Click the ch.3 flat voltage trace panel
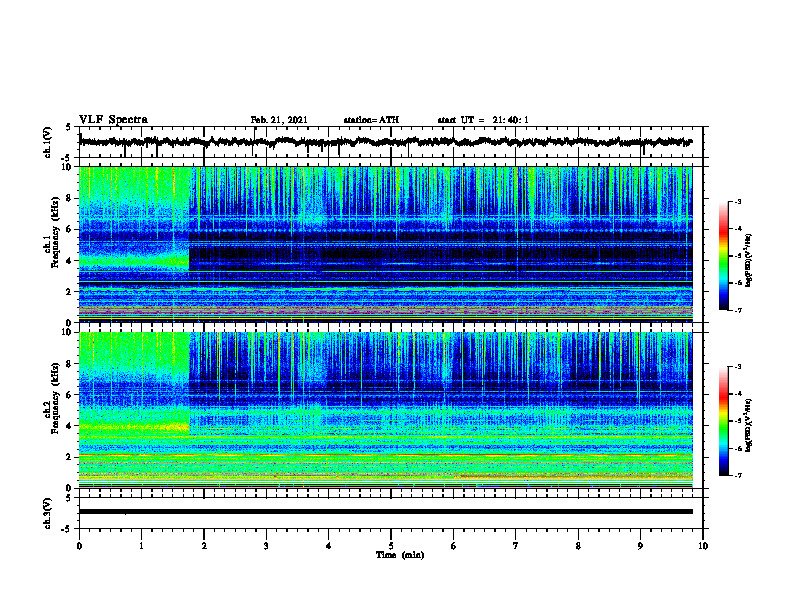Image resolution: width=792 pixels, height=612 pixels. [x=391, y=513]
